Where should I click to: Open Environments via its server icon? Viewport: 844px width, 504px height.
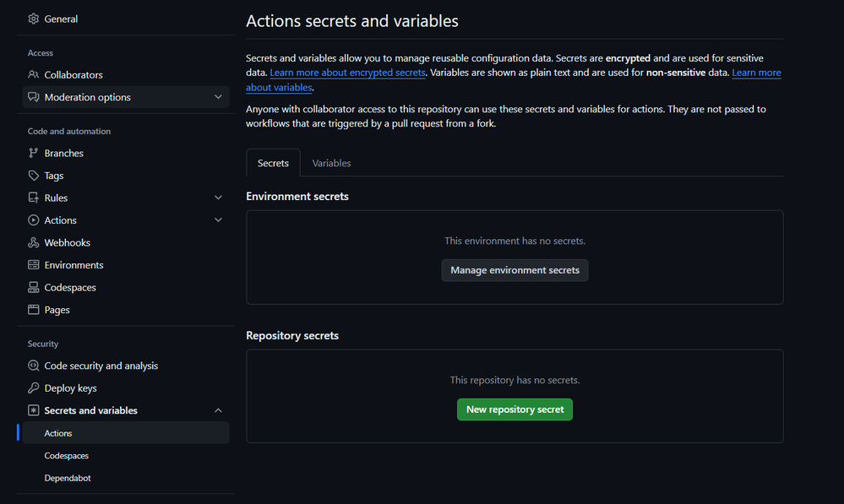[34, 265]
